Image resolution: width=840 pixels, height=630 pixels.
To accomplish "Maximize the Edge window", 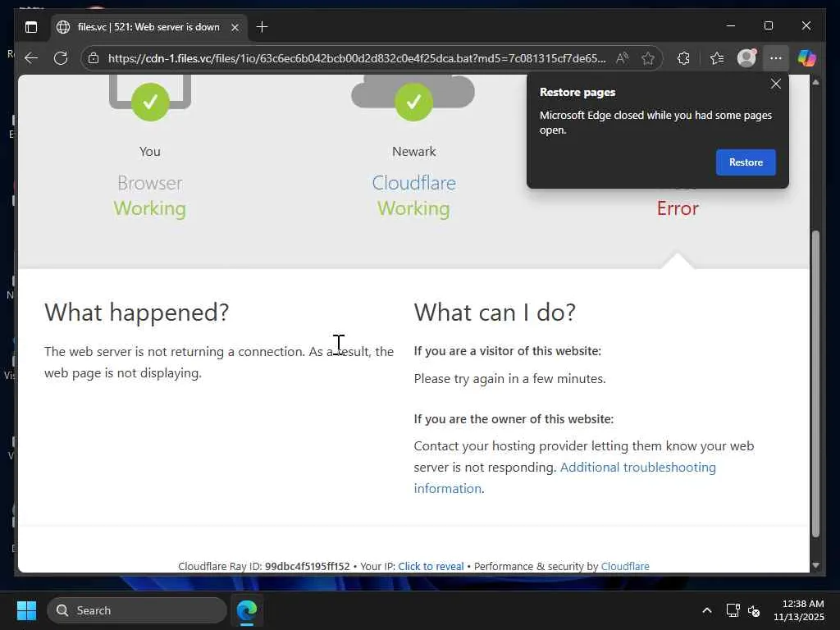I will (768, 25).
